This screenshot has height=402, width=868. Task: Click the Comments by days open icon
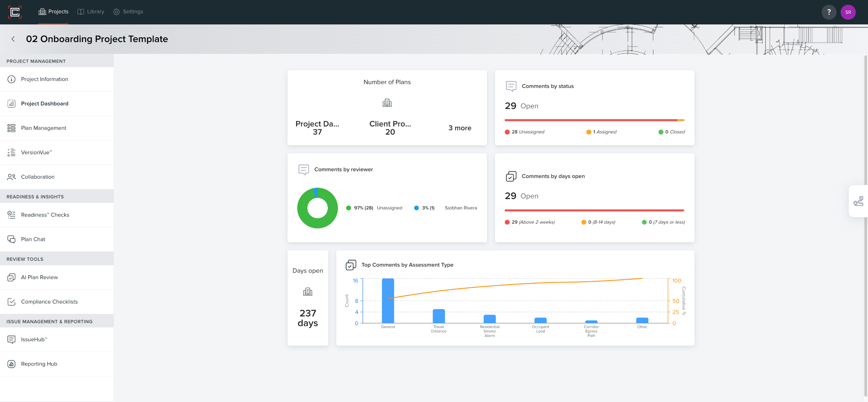tap(511, 176)
